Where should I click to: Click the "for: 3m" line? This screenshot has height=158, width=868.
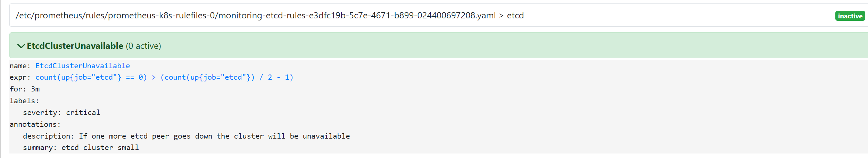(x=25, y=89)
